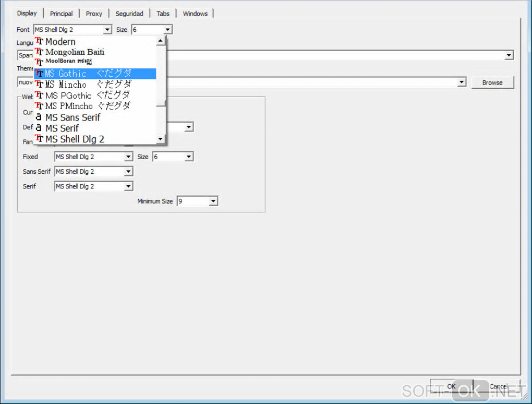Image resolution: width=532 pixels, height=404 pixels.
Task: Click TrueType icon beside MS PMincho
Action: [39, 106]
